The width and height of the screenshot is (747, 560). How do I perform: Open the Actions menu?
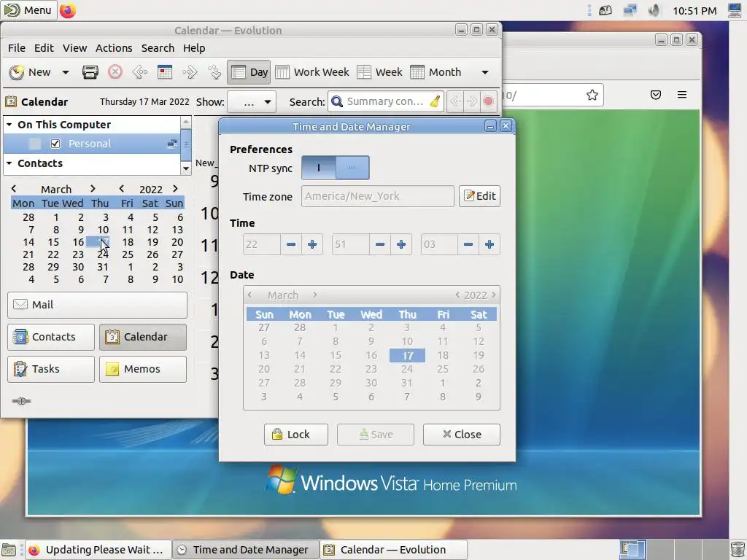pos(114,47)
